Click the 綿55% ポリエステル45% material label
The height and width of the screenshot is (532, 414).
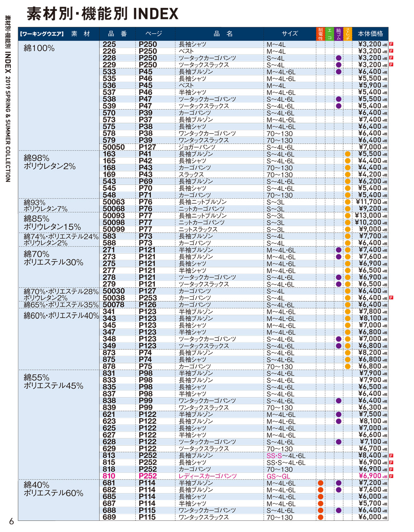point(53,381)
